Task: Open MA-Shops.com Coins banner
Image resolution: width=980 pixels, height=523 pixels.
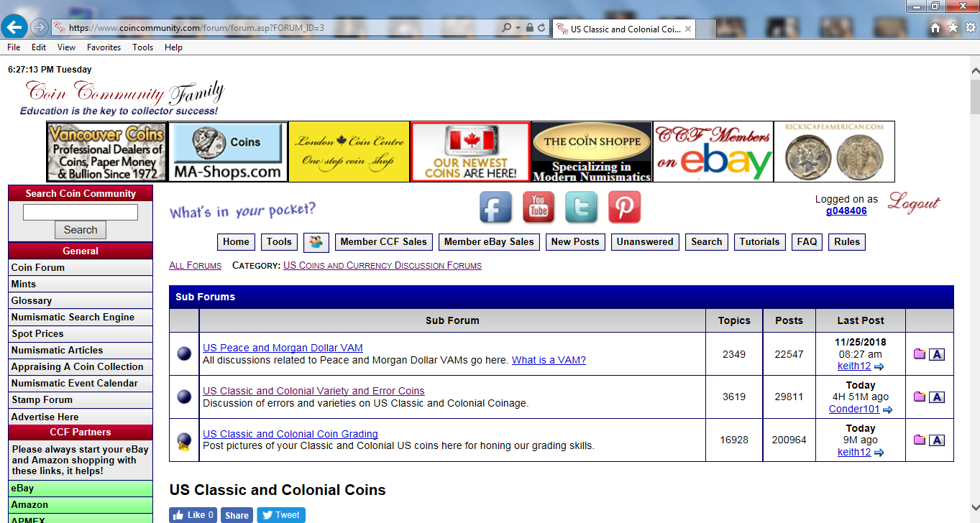Action: point(228,152)
